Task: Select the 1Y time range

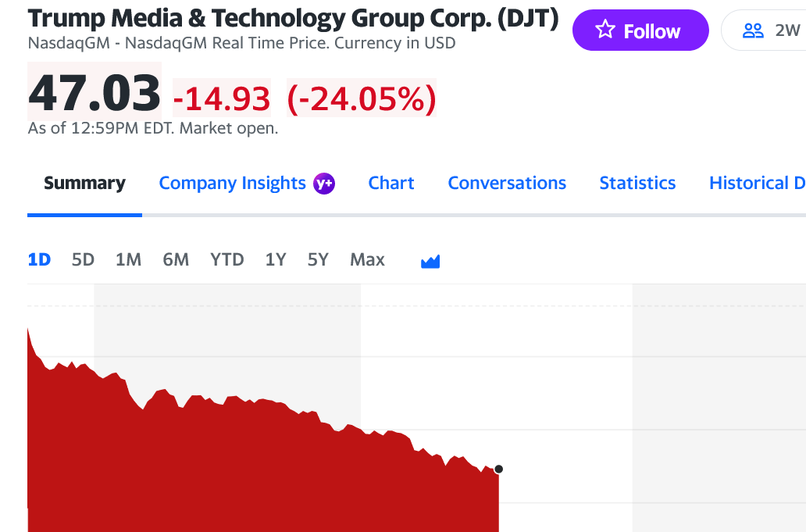Action: coord(275,259)
